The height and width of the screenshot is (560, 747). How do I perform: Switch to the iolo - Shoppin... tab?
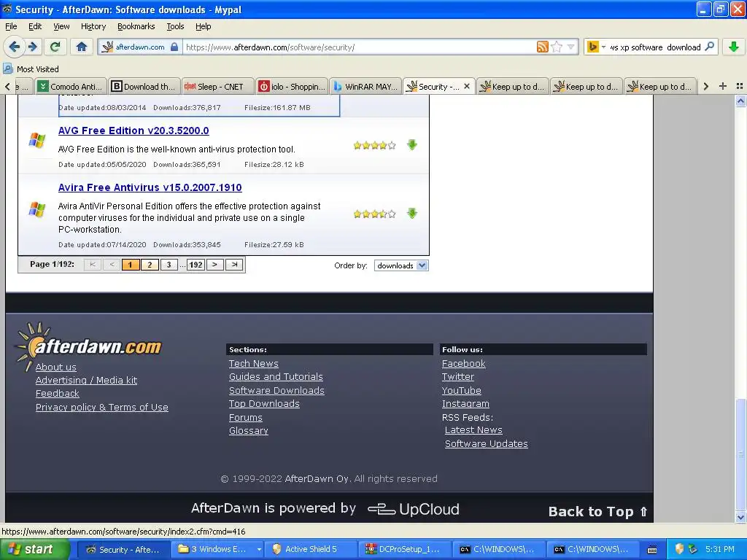292,86
